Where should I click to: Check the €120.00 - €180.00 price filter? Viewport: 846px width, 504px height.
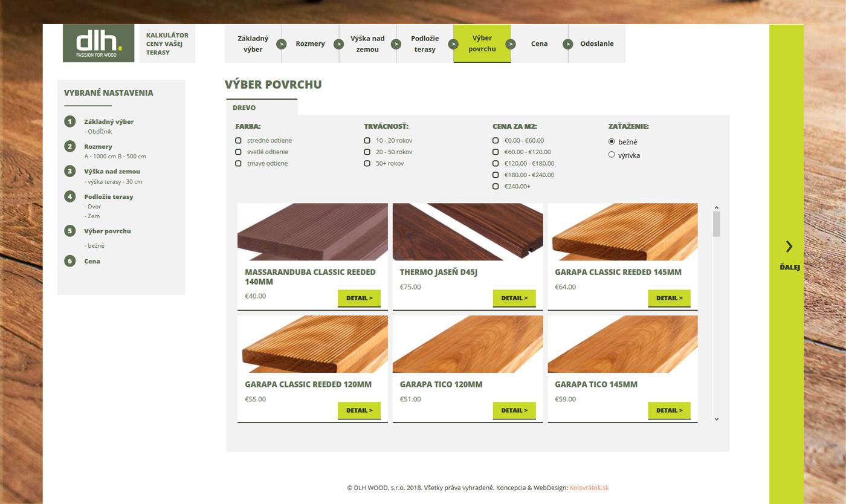(496, 163)
